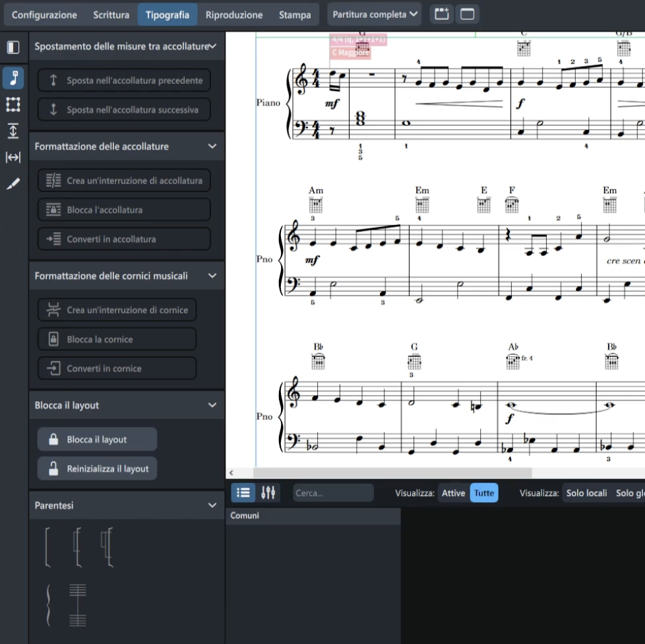The height and width of the screenshot is (644, 645).
Task: Click the Blocca il layout button
Action: point(97,439)
